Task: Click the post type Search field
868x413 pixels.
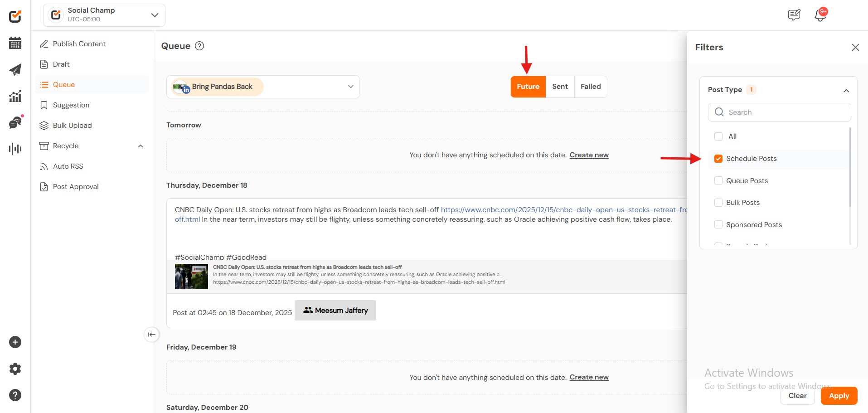Action: click(x=780, y=112)
